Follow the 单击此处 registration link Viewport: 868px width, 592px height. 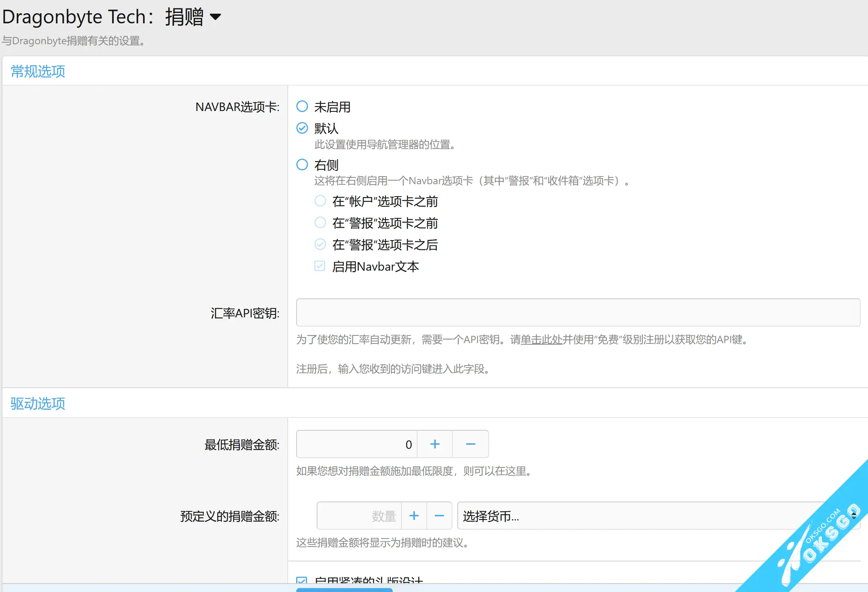[x=541, y=340]
